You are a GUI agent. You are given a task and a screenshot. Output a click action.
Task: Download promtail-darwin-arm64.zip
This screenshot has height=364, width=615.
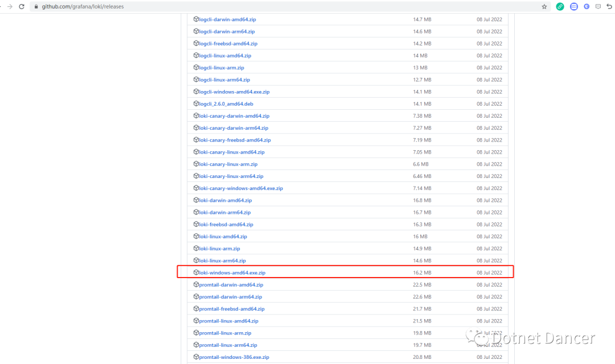(231, 297)
